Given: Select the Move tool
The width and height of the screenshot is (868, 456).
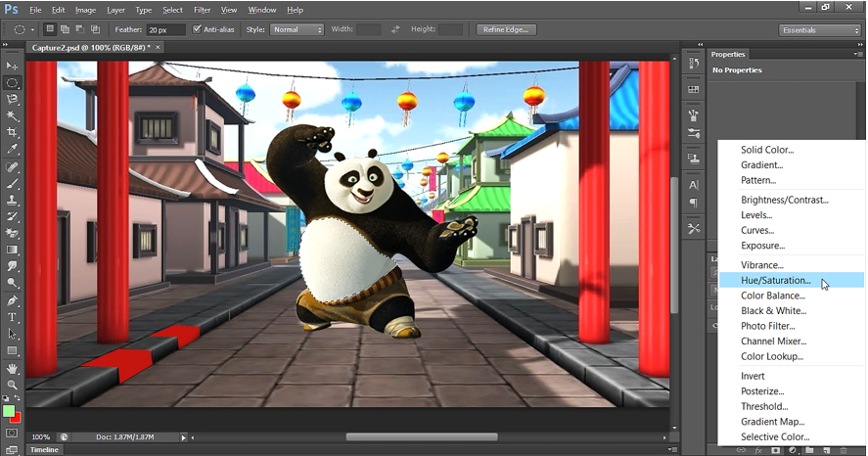Looking at the screenshot, I should pos(12,66).
